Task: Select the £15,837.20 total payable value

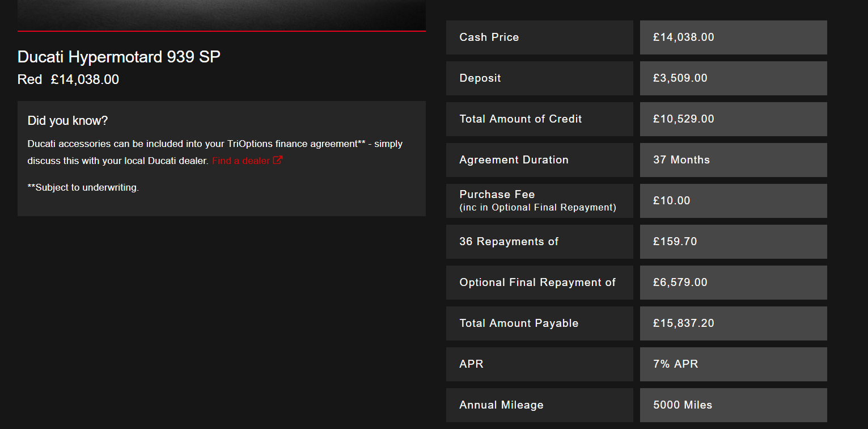Action: click(x=684, y=323)
